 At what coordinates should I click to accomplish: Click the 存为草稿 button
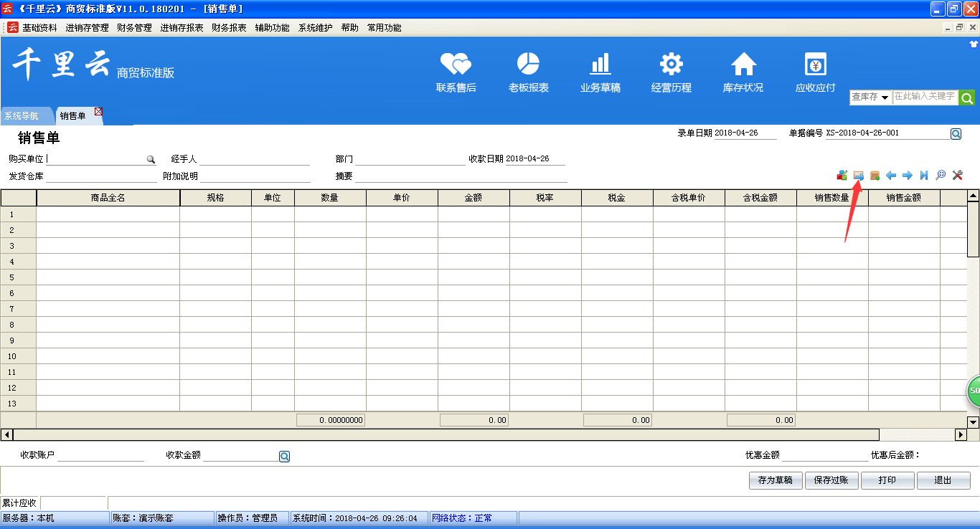click(775, 480)
